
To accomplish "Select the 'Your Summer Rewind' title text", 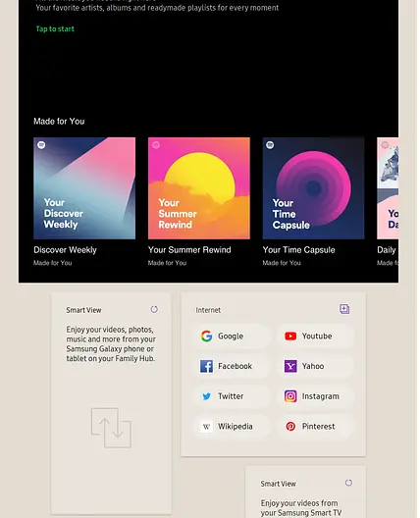I will (x=189, y=250).
